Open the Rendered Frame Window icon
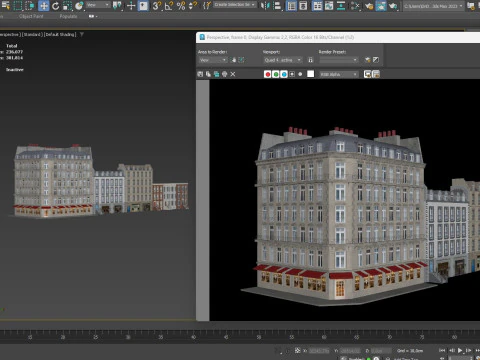The height and width of the screenshot is (360, 480). (x=381, y=5)
